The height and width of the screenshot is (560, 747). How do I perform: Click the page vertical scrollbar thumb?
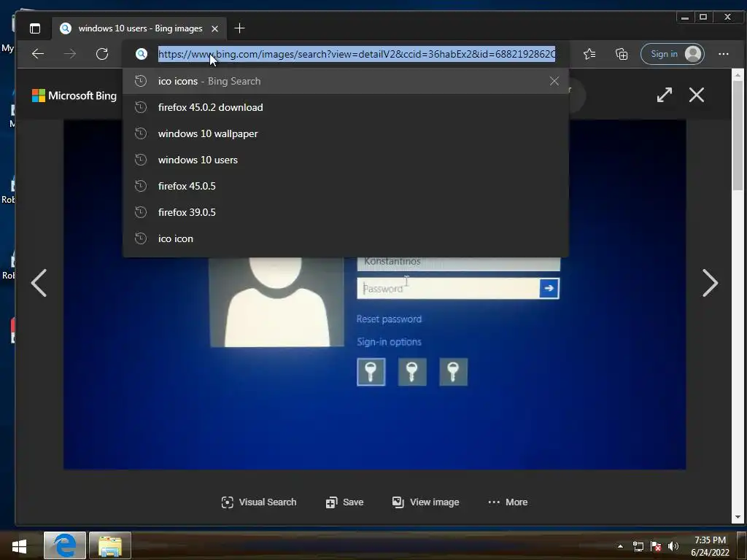coord(738,136)
